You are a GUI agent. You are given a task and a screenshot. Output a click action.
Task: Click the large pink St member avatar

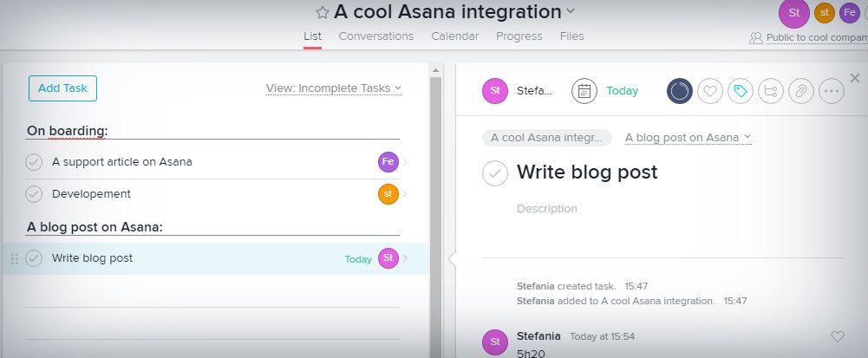tap(793, 12)
